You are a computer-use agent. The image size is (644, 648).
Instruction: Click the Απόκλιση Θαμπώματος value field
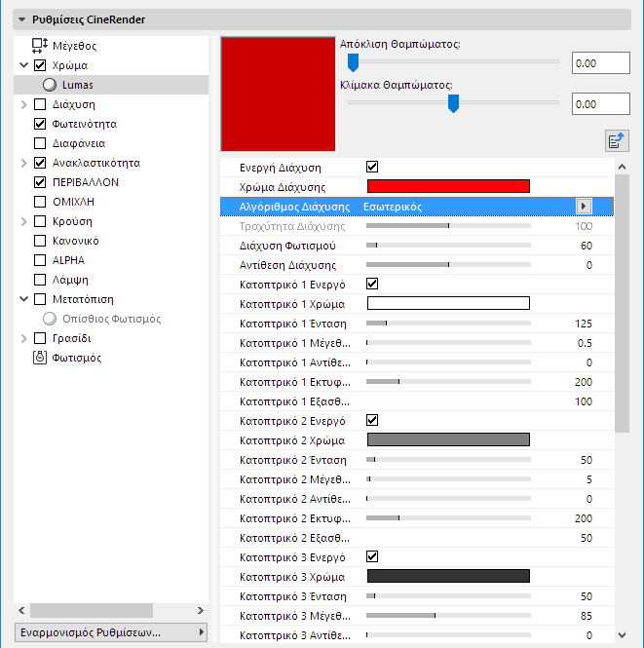click(x=600, y=63)
